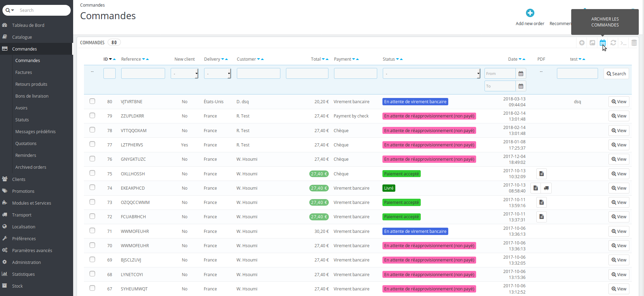Sort Total column descending arrow

(323, 59)
